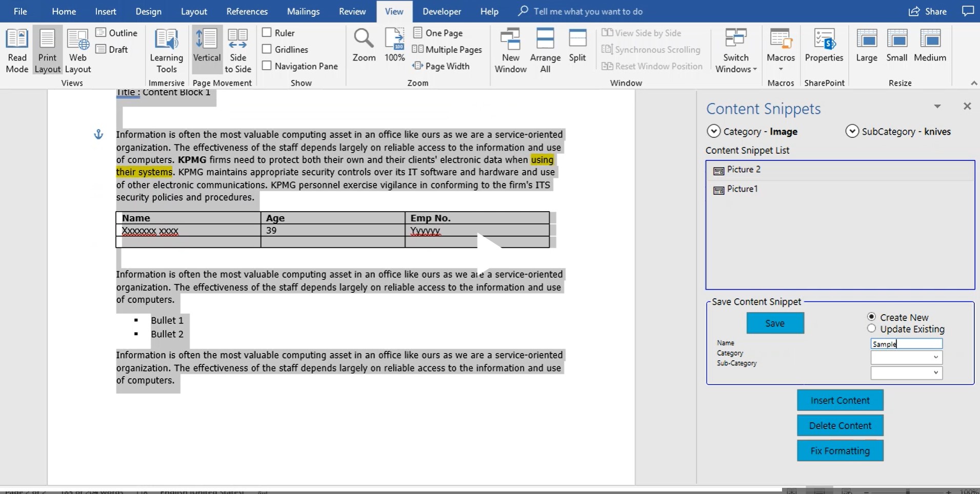Open the References ribbon tab
980x494 pixels.
tap(247, 11)
